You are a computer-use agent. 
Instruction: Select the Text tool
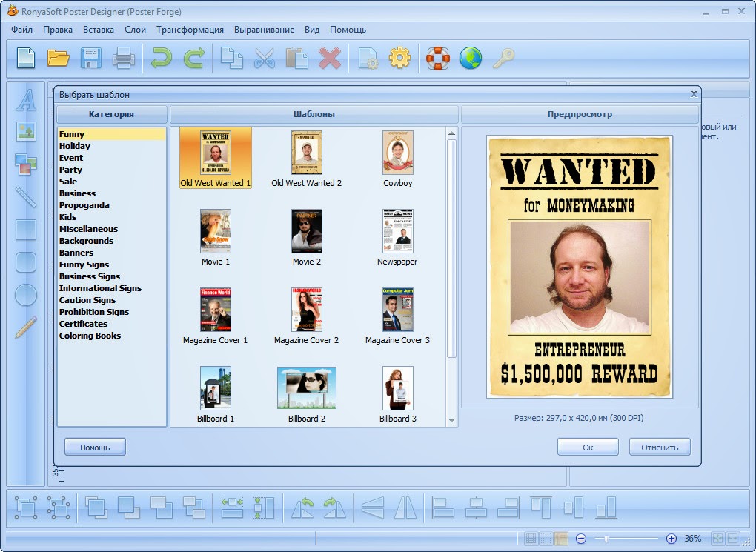25,101
